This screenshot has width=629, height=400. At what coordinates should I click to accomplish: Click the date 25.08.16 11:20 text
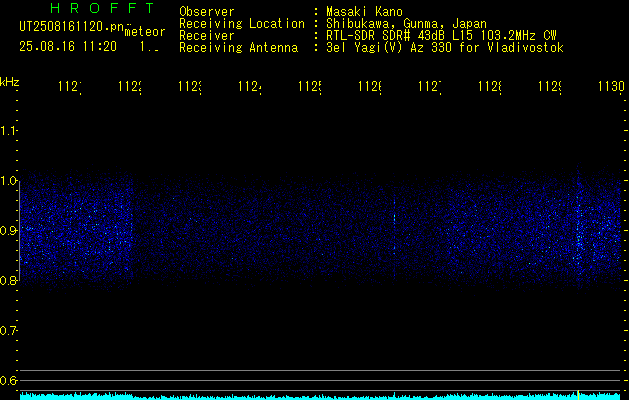pos(68,47)
